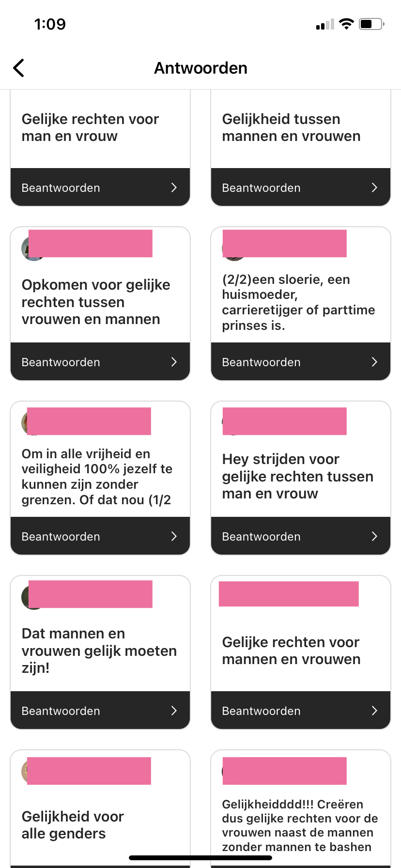Open chevron under 'Gelijke rechten voor man en vrouw'
Image resolution: width=401 pixels, height=868 pixels.
(x=174, y=187)
